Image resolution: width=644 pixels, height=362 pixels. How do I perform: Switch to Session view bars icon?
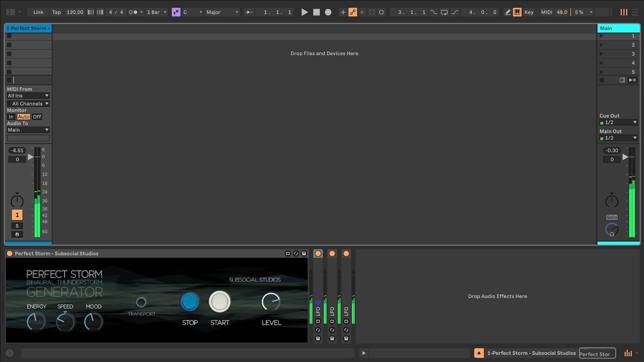click(624, 12)
